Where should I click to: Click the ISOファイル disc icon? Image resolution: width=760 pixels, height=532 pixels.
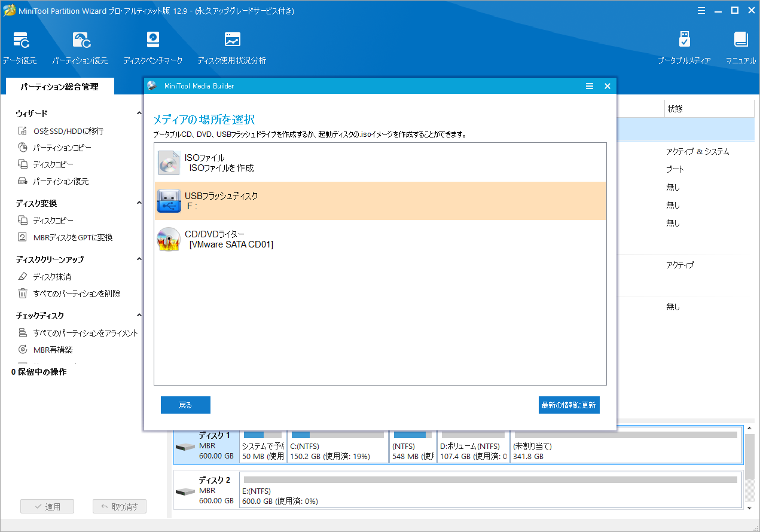(169, 163)
